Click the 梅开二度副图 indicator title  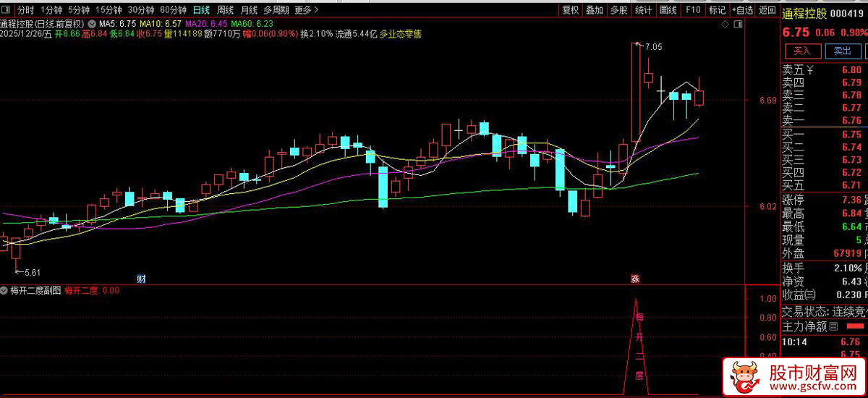[35, 291]
